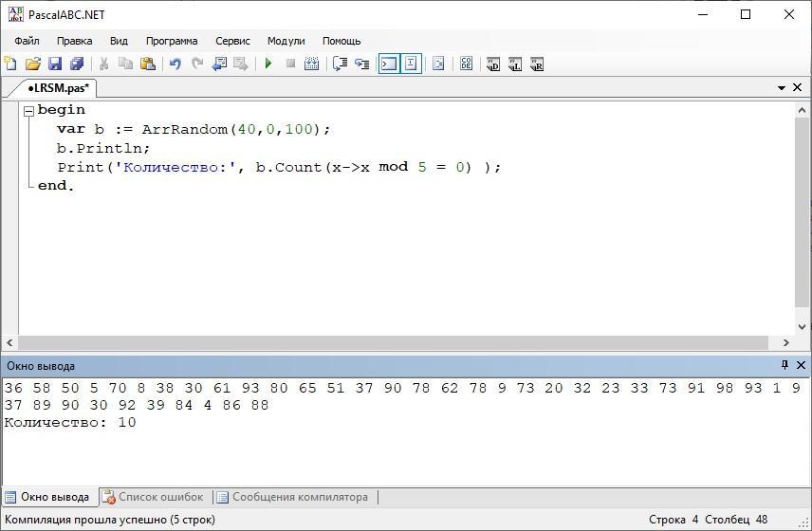Open the Сервис menu
812x531 pixels.
point(232,41)
